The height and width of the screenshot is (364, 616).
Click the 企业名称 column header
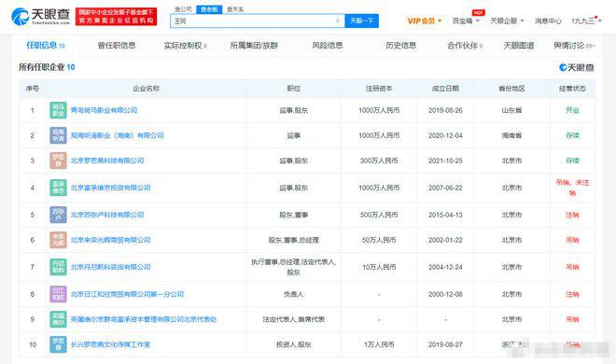(x=147, y=89)
